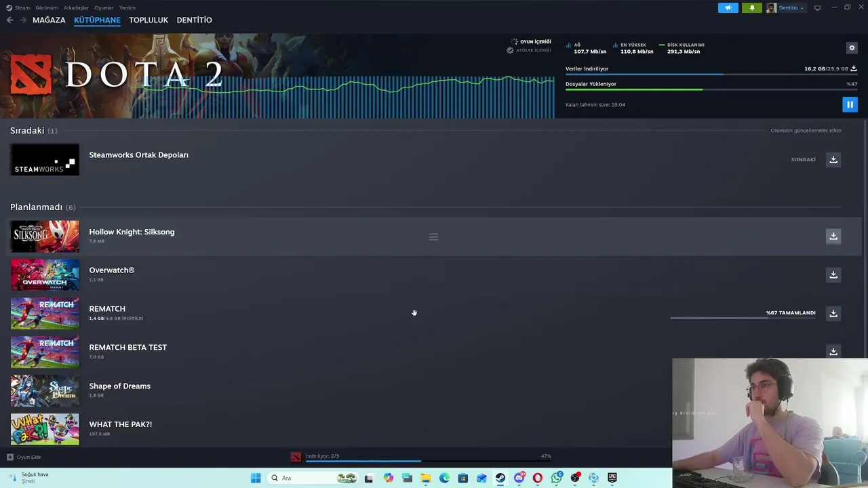
Task: Go back with the left arrow
Action: pos(9,20)
